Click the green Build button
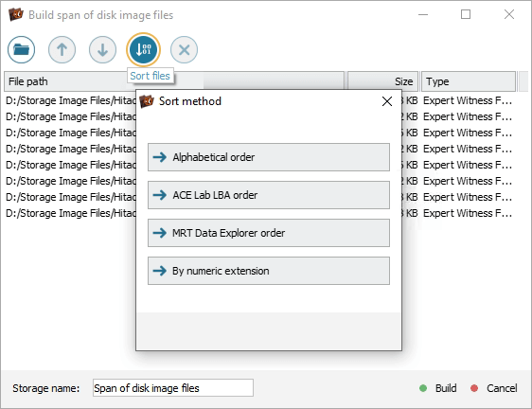 point(438,388)
